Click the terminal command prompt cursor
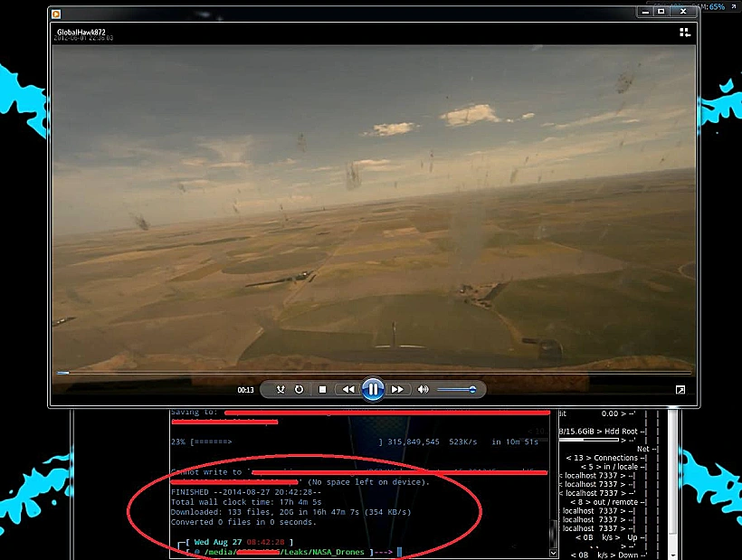 (399, 551)
